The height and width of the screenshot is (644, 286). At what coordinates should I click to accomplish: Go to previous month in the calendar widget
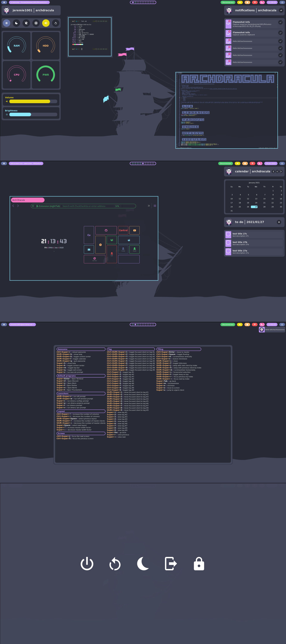coord(273,171)
